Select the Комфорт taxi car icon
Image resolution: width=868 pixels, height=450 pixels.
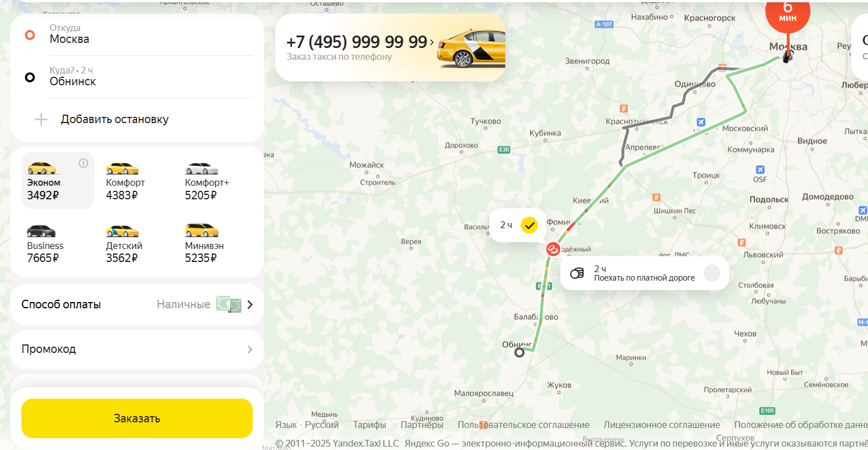122,168
